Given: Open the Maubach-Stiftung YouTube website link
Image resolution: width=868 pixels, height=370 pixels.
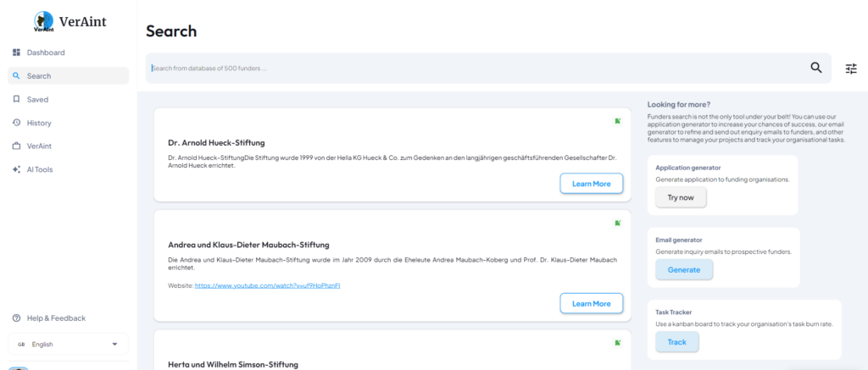Looking at the screenshot, I should click(267, 286).
